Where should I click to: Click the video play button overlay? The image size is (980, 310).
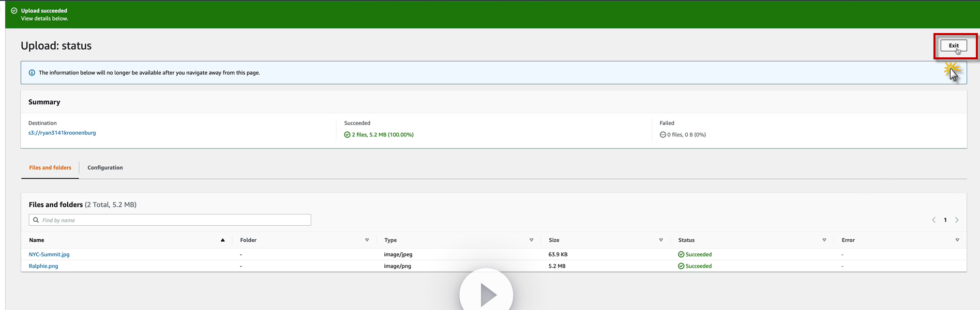[486, 293]
